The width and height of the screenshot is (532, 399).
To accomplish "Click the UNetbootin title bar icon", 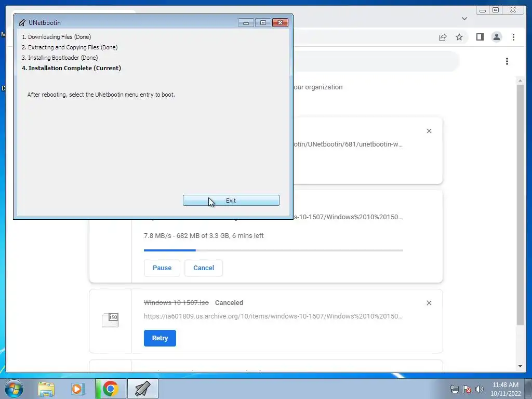I will tap(22, 23).
